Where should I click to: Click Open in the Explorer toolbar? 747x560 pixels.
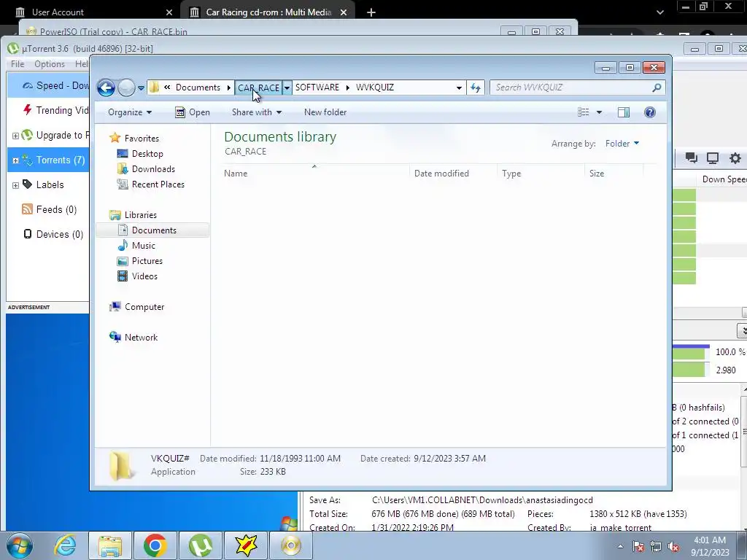[193, 112]
